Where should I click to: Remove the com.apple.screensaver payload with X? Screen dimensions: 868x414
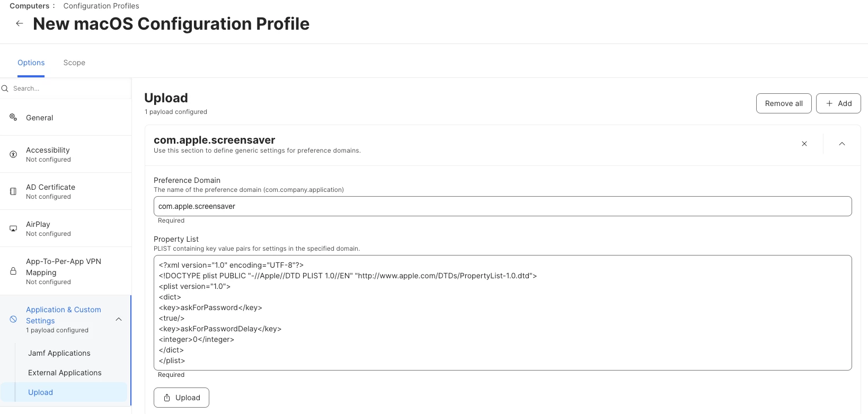(804, 144)
